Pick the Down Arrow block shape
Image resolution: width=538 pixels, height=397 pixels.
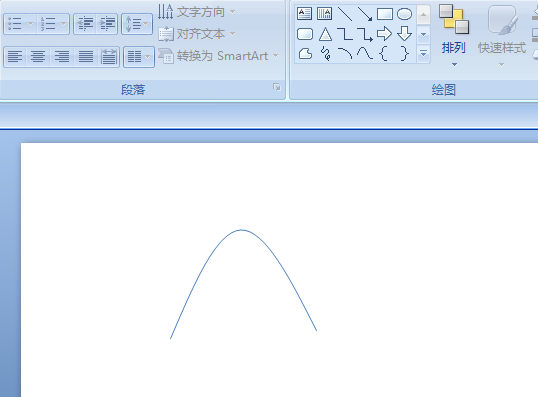pyautogui.click(x=405, y=34)
